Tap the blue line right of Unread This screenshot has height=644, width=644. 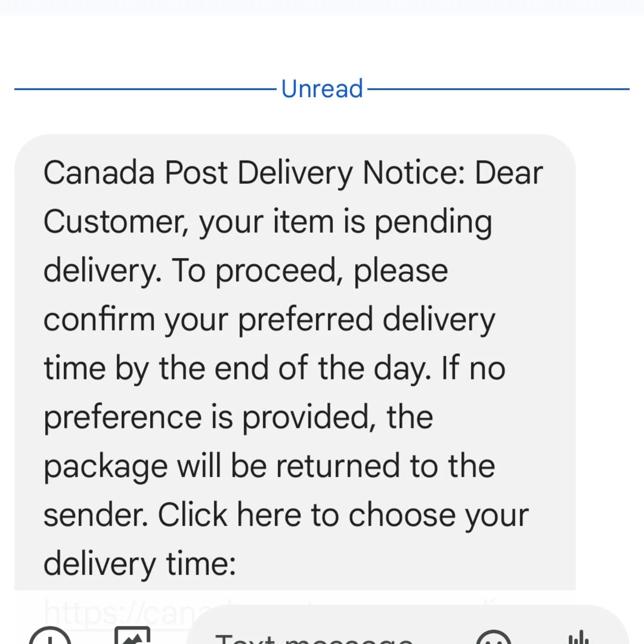[x=498, y=89]
